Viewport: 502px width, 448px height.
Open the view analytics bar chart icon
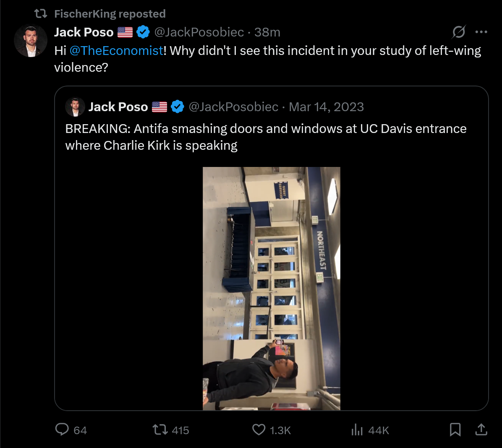(x=357, y=430)
